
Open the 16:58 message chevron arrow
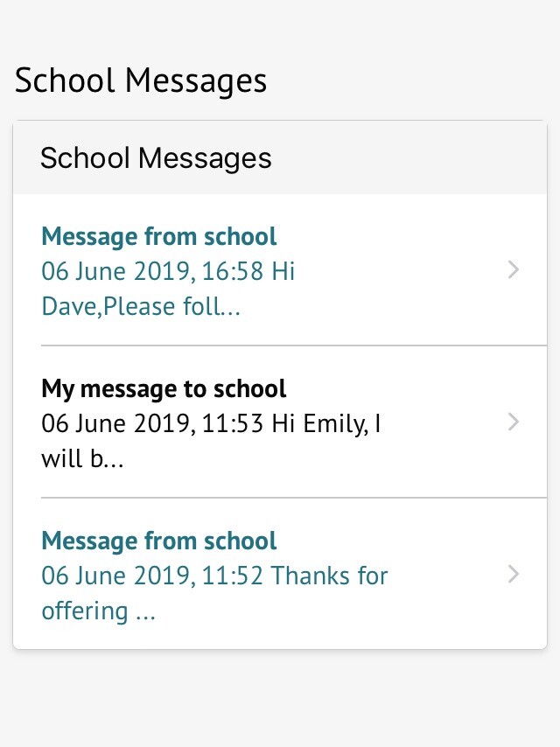click(514, 270)
